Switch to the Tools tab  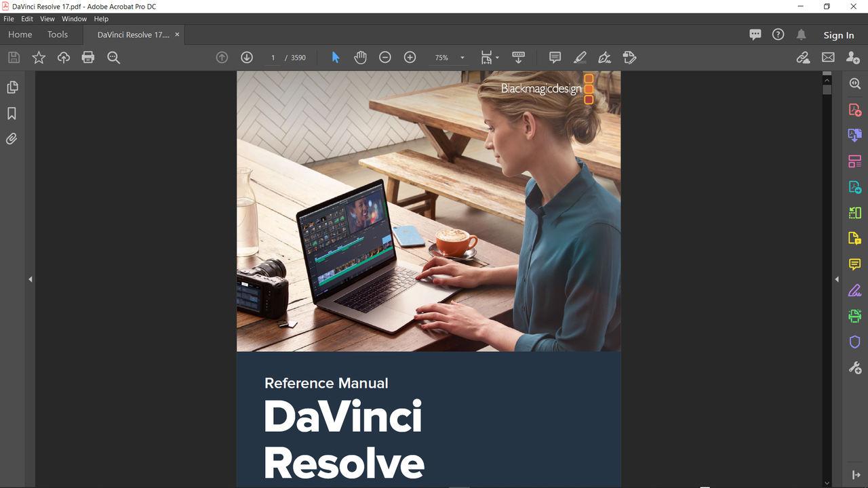tap(58, 35)
